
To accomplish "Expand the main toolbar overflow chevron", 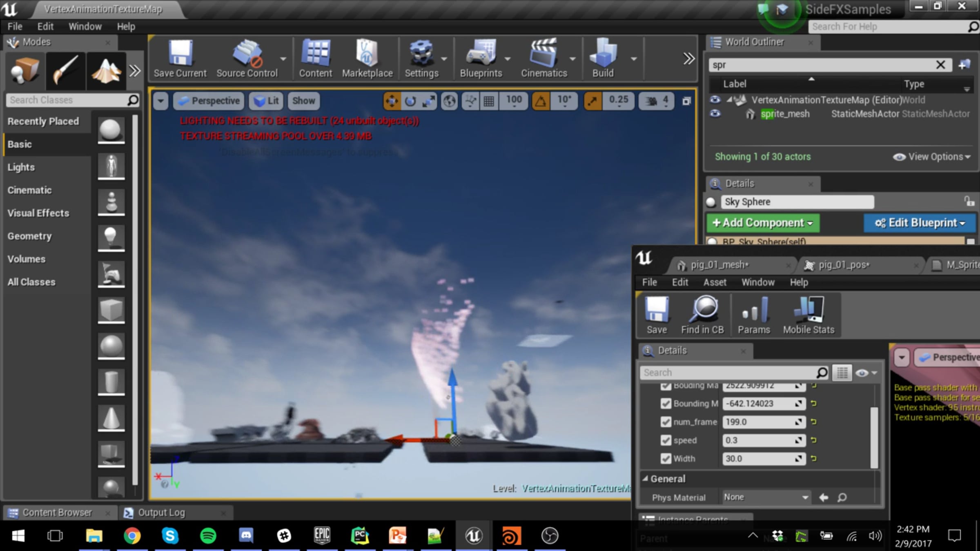I will pyautogui.click(x=689, y=59).
